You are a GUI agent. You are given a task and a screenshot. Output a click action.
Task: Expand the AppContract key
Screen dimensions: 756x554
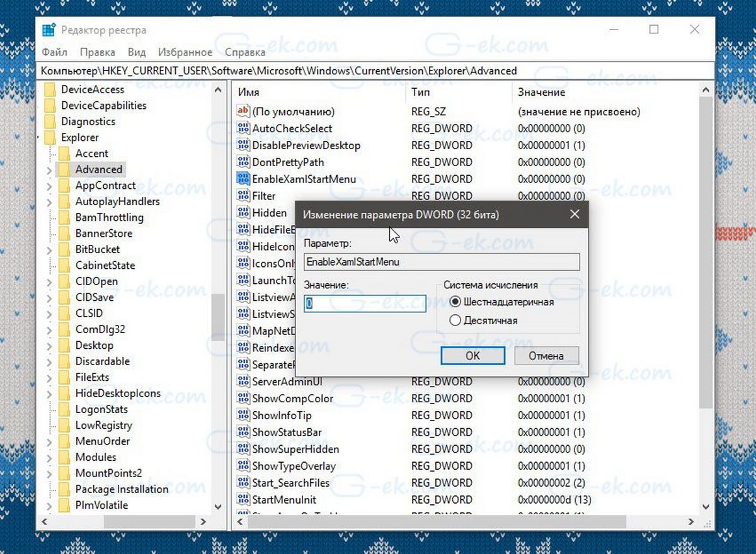pos(49,186)
